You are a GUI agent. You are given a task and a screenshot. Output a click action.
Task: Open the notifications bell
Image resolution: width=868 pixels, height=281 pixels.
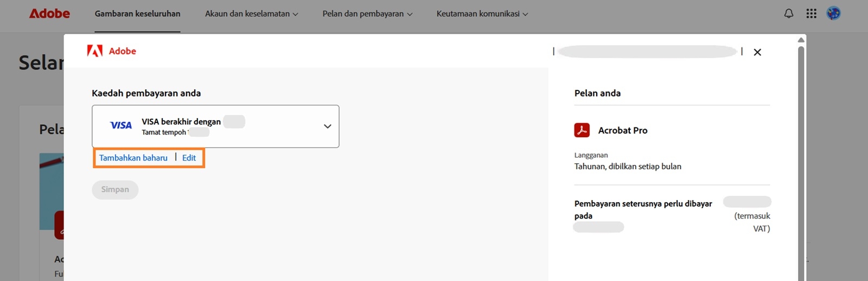click(x=789, y=14)
